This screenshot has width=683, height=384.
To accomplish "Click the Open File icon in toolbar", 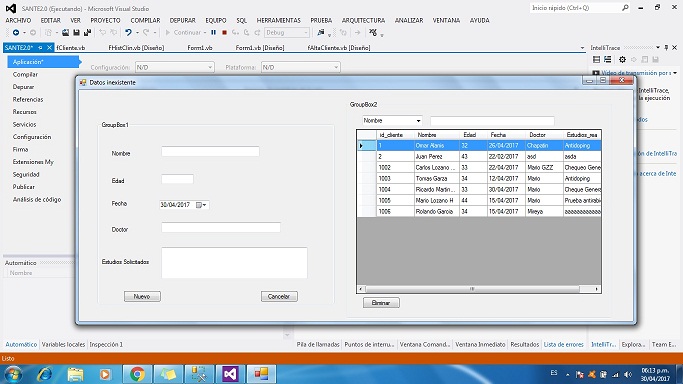I will (x=65, y=33).
